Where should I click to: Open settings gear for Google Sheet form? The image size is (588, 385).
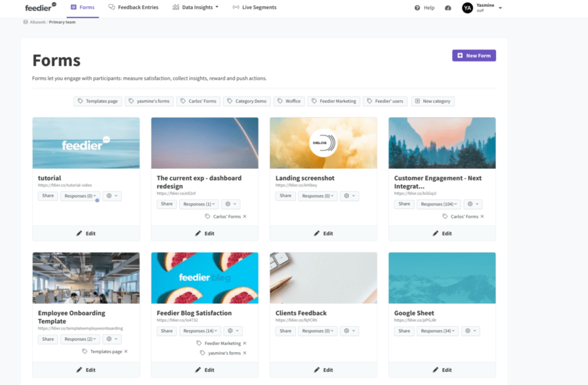(x=471, y=330)
